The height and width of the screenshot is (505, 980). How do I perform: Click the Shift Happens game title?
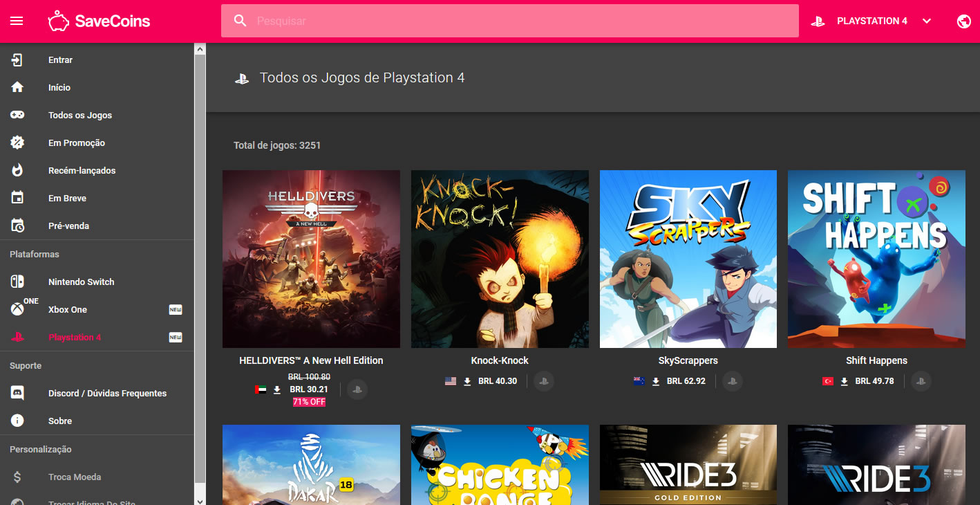[x=876, y=360]
